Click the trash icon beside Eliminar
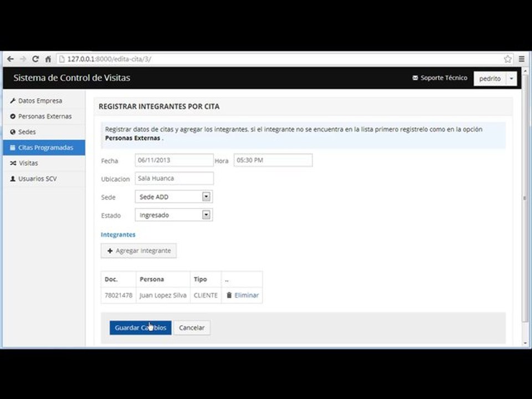The image size is (532, 399). coord(229,295)
